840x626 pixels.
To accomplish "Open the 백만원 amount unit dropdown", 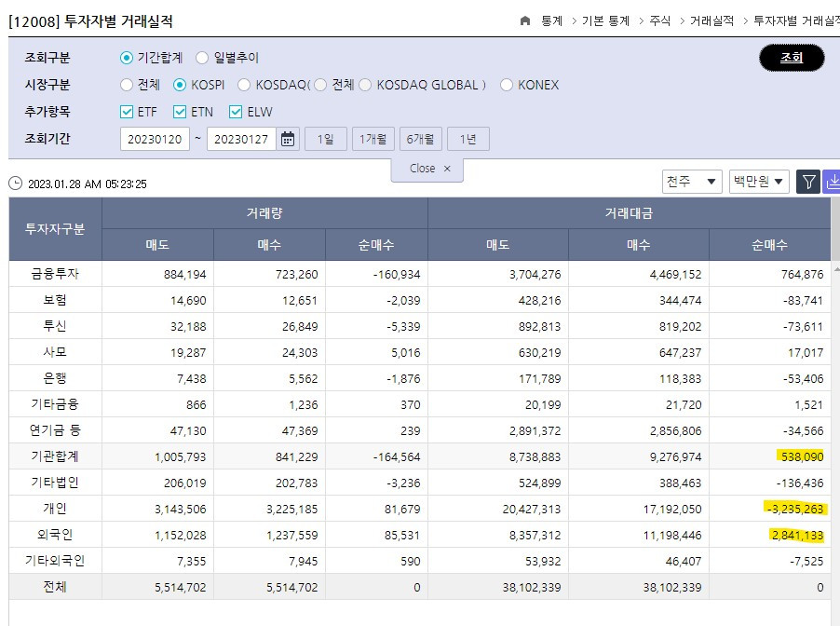I will click(759, 182).
